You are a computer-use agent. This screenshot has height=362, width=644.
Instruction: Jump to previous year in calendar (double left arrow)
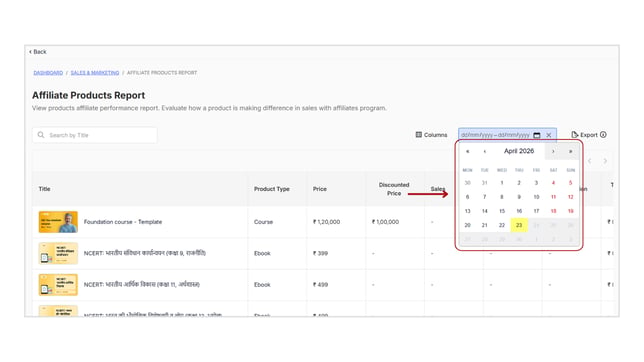pos(467,152)
